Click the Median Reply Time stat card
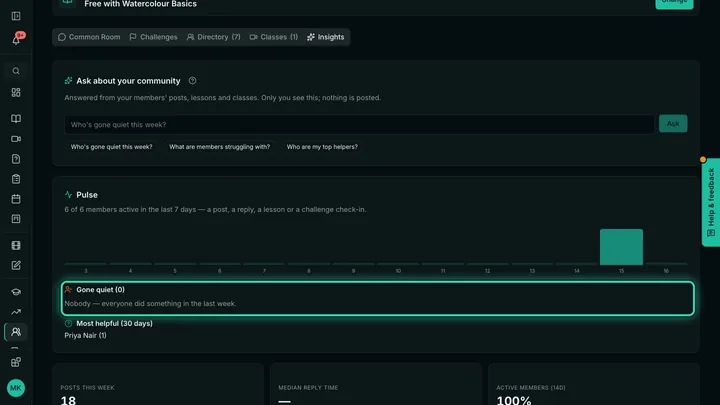The image size is (720, 405). click(x=376, y=384)
